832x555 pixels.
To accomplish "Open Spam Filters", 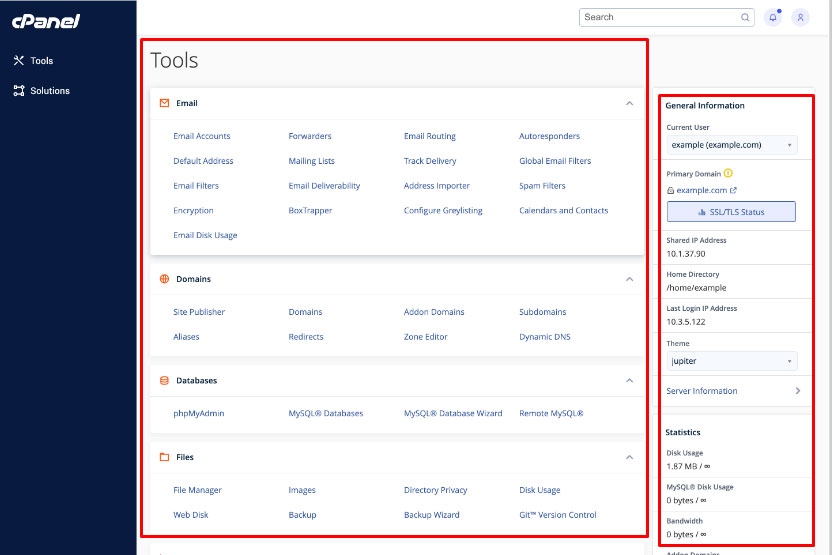I will click(542, 186).
